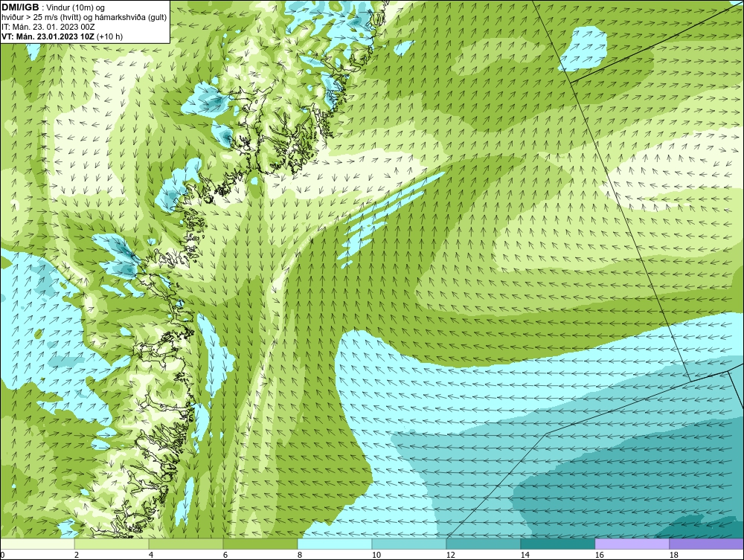Select the 12-14 m/s teal legend swatch
Viewport: 744px width, 560px height.
(483, 544)
